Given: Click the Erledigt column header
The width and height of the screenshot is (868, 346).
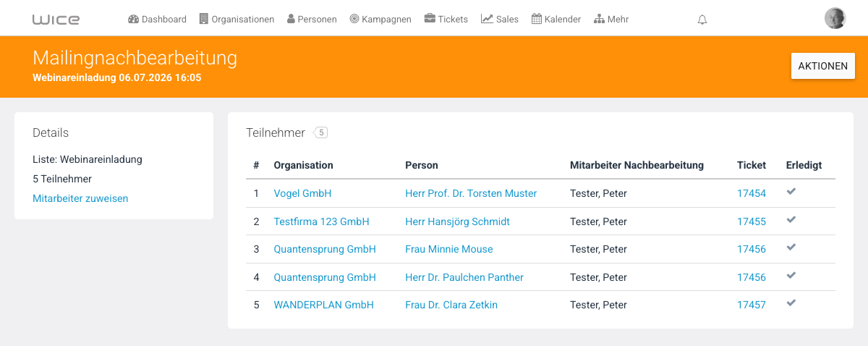Looking at the screenshot, I should pos(804,165).
